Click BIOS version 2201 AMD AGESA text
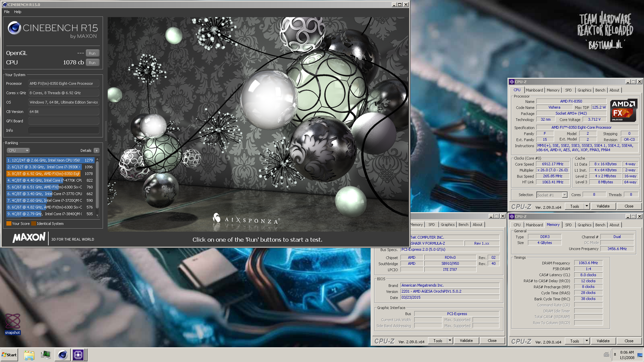 tap(431, 291)
